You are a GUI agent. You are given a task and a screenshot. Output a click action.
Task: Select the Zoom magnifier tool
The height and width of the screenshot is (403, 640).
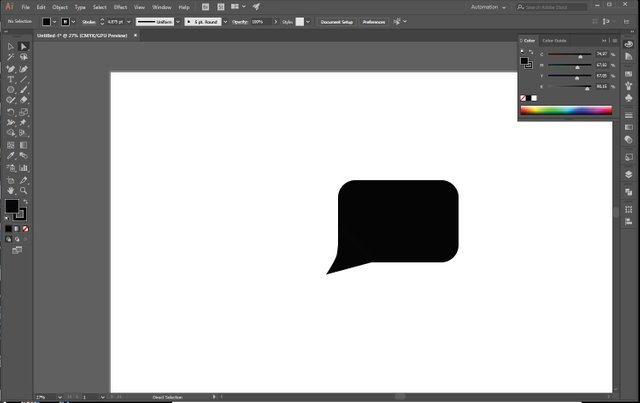coord(23,191)
